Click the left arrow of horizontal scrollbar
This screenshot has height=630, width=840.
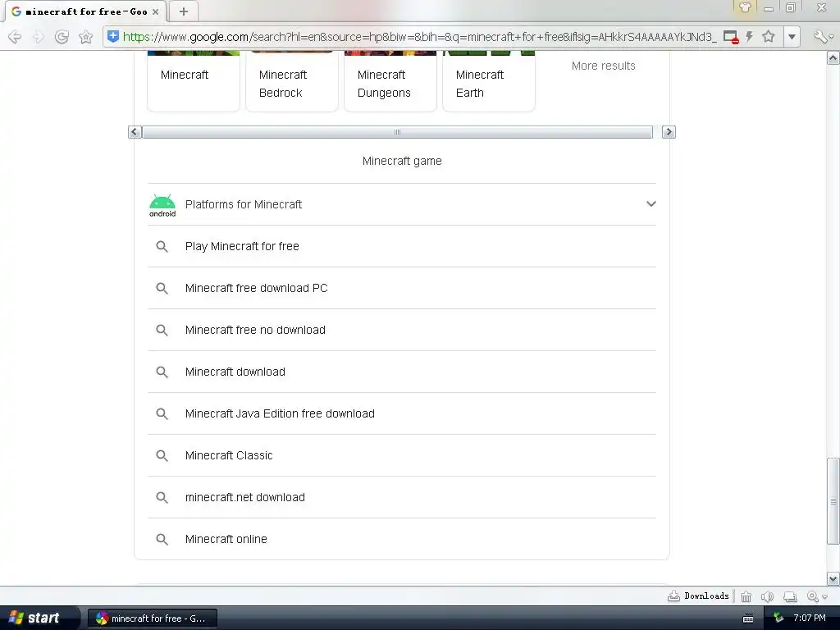click(x=135, y=132)
